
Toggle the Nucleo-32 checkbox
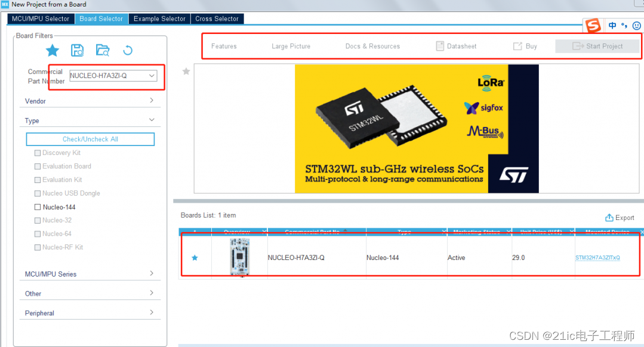(x=38, y=221)
